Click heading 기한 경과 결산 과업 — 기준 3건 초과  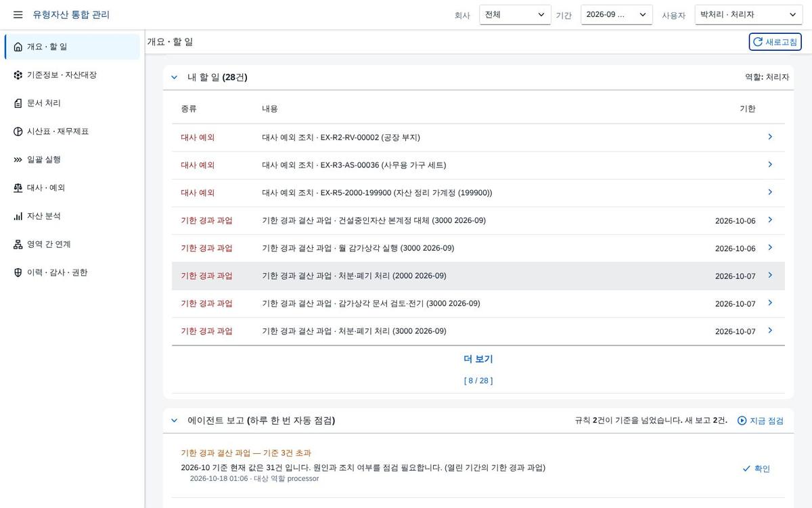pyautogui.click(x=246, y=453)
